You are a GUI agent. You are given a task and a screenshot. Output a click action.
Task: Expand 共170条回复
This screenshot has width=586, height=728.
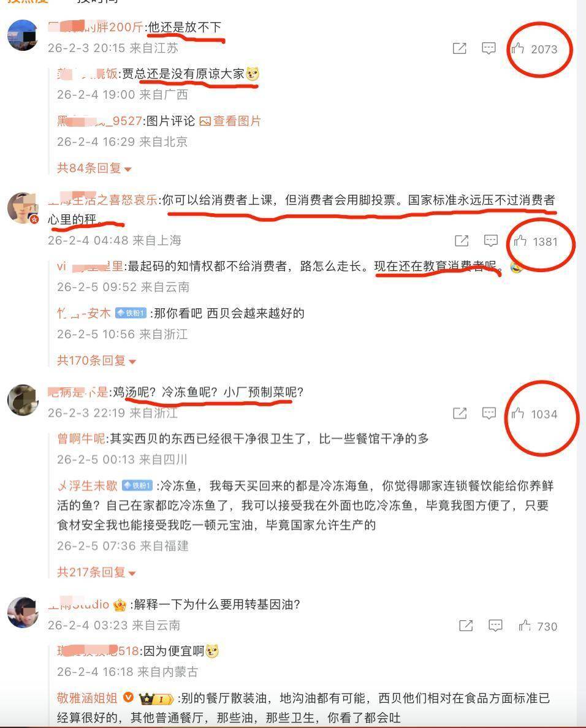tap(96, 360)
